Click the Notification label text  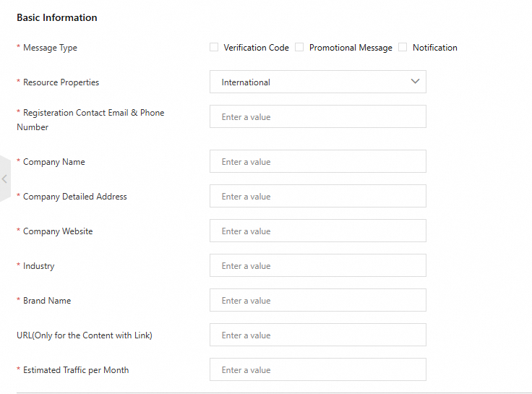pyautogui.click(x=434, y=48)
